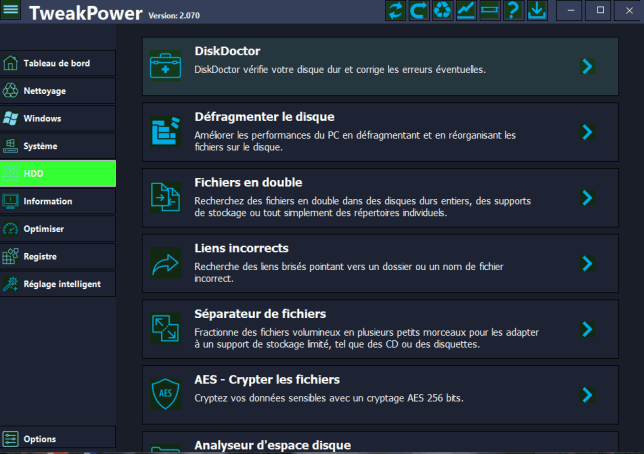Click the two-arrow sync icon in the top toolbar
Viewport: 644px width, 454px height.
[396, 11]
